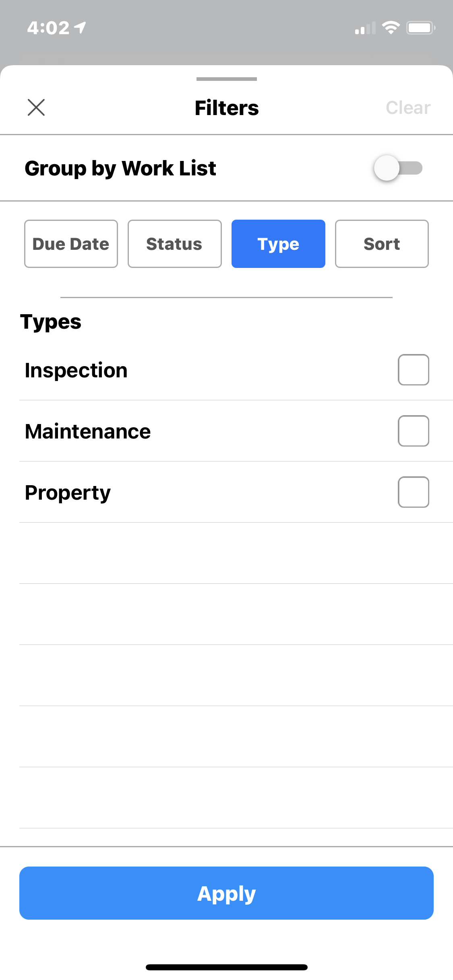The width and height of the screenshot is (453, 980).
Task: Tap the location arrow beside the time
Action: tap(81, 28)
